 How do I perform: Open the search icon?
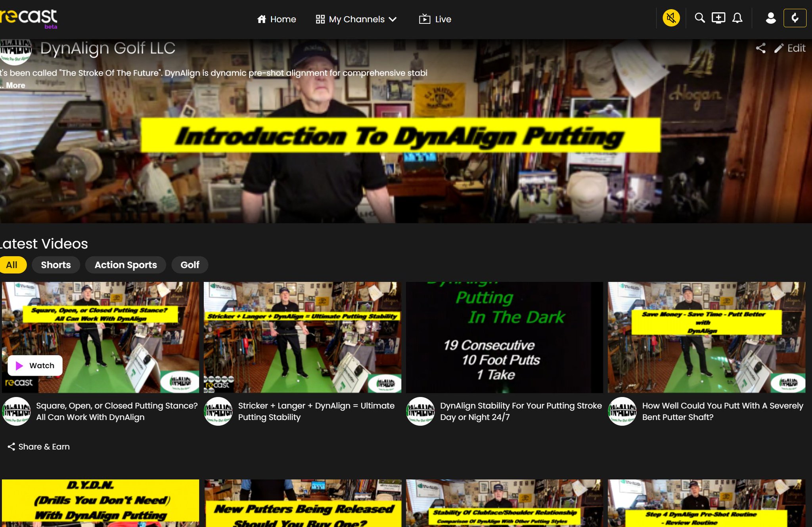pos(699,18)
